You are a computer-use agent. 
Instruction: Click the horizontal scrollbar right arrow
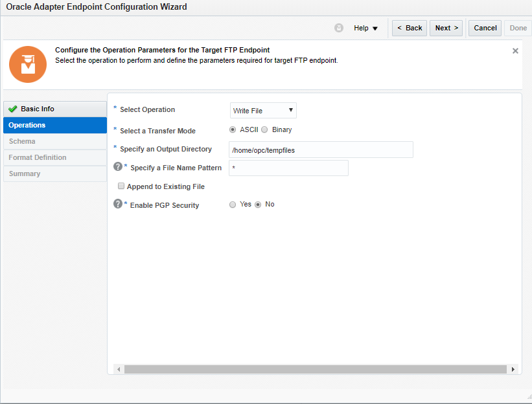coord(513,369)
